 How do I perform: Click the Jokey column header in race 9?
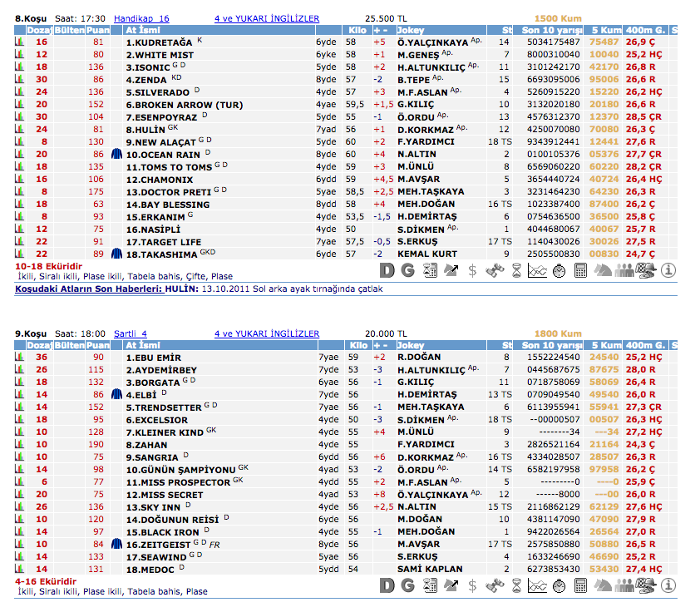411,345
